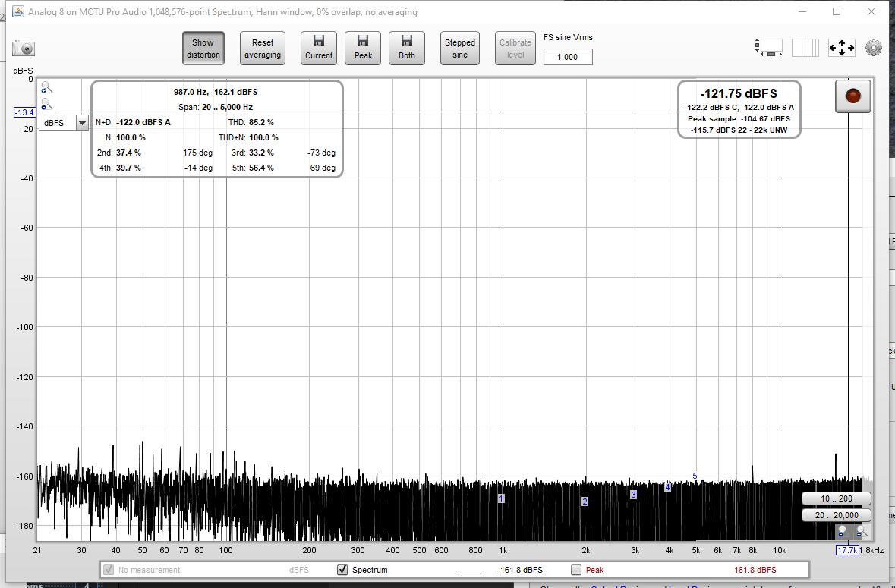This screenshot has height=588, width=895.
Task: Click the four-arrow graph limits icon
Action: [841, 47]
